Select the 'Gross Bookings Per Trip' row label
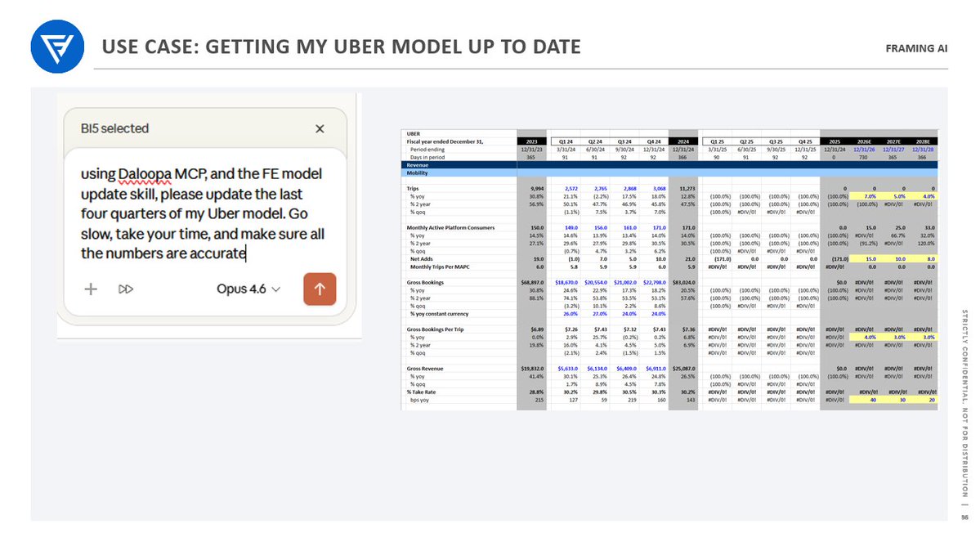 coord(435,329)
